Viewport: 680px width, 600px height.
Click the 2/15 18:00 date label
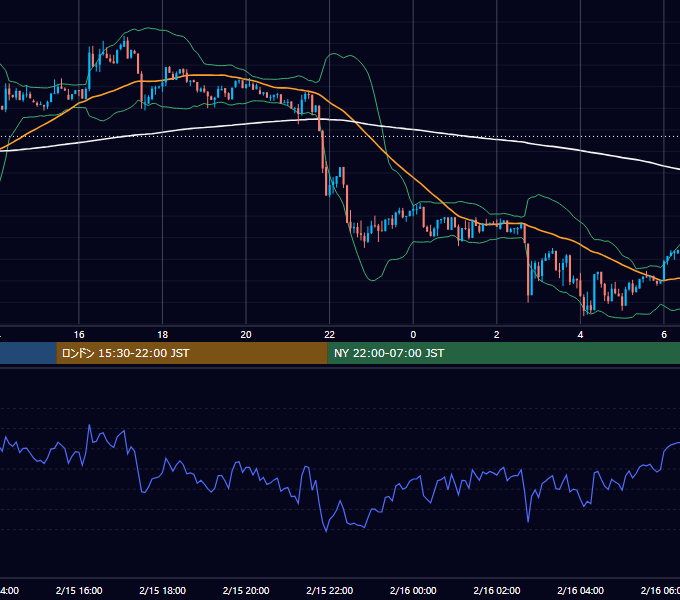pyautogui.click(x=163, y=590)
